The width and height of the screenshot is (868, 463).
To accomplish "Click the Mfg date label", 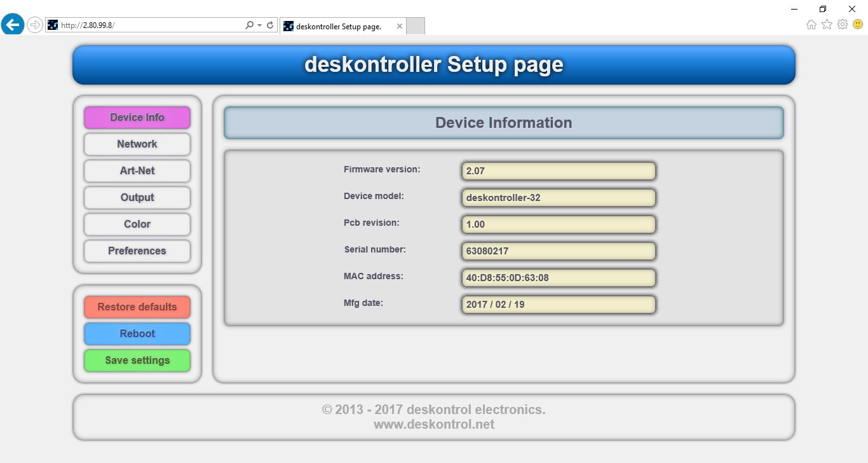I will point(363,303).
